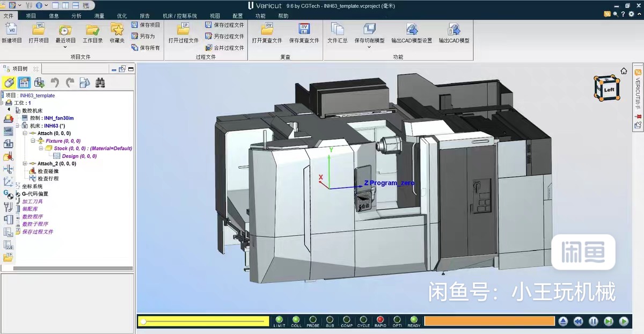Image resolution: width=644 pixels, height=334 pixels.
Task: Click 保存项目 to save project
Action: click(x=145, y=25)
